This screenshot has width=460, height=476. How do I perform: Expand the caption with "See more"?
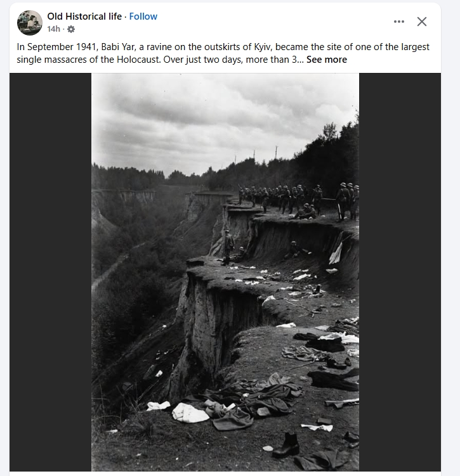[x=326, y=60]
